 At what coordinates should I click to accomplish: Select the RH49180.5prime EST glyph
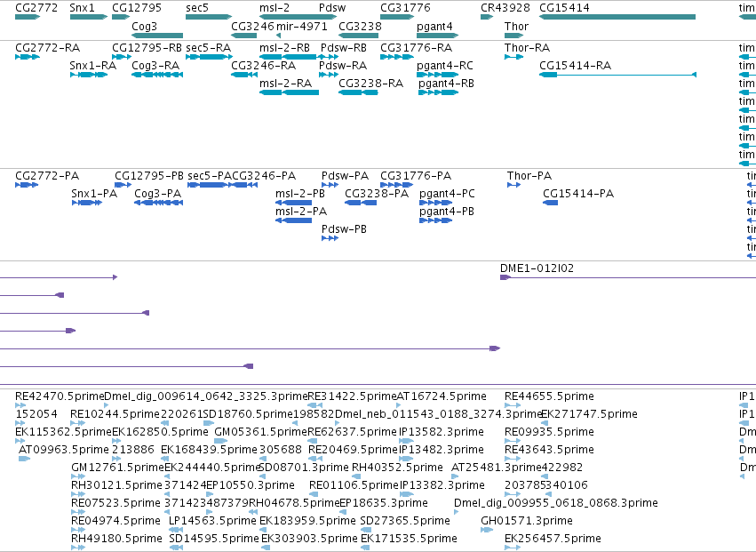pos(78,548)
